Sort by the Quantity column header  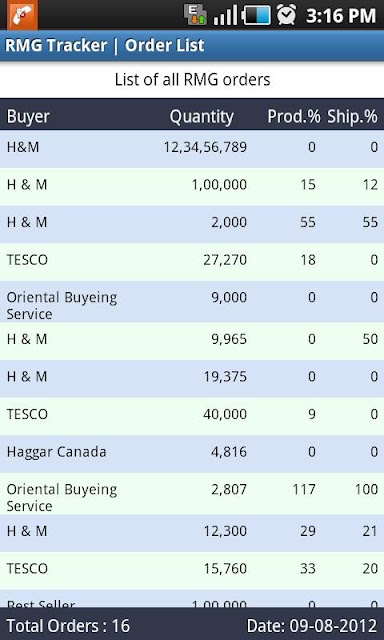tap(202, 117)
